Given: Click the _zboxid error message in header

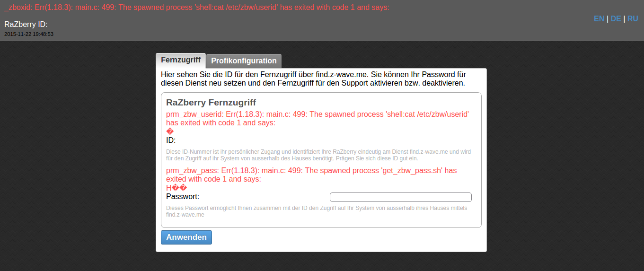Looking at the screenshot, I should [x=196, y=8].
